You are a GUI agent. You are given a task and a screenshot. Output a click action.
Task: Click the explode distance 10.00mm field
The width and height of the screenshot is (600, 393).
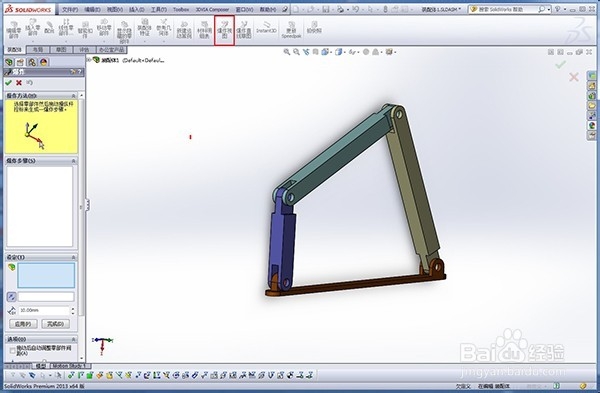pos(44,310)
